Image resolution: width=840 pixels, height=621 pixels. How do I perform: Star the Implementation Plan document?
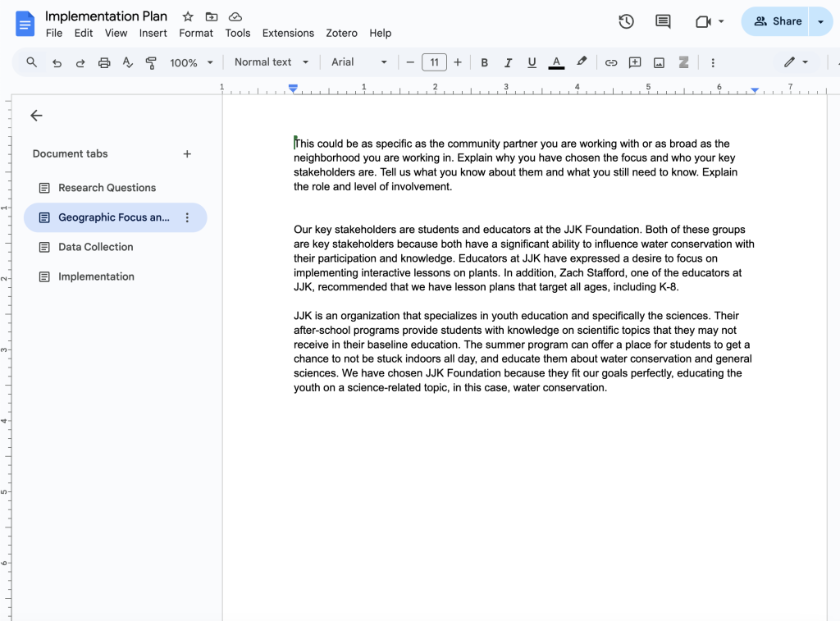(188, 16)
